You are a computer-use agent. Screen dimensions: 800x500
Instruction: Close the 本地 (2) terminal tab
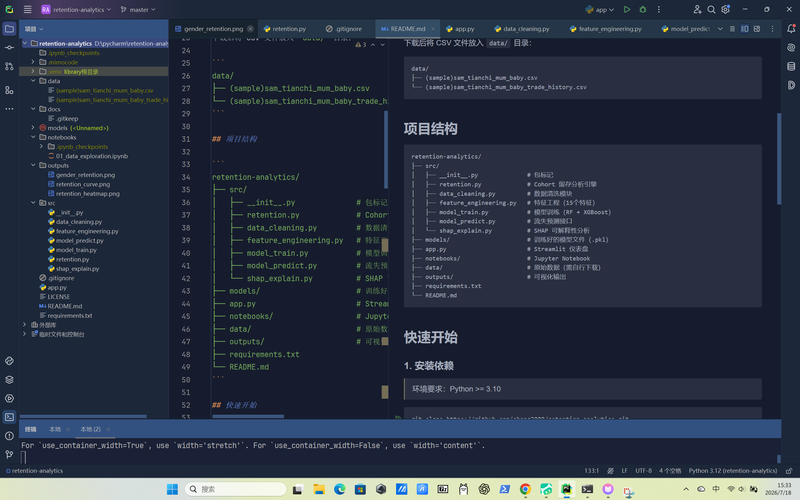click(x=108, y=429)
